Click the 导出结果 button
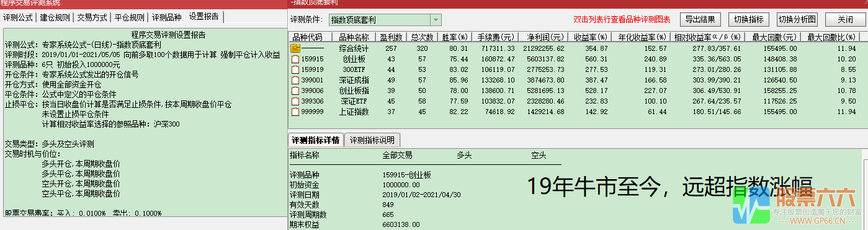Viewport: 868px width, 230px height. click(701, 19)
